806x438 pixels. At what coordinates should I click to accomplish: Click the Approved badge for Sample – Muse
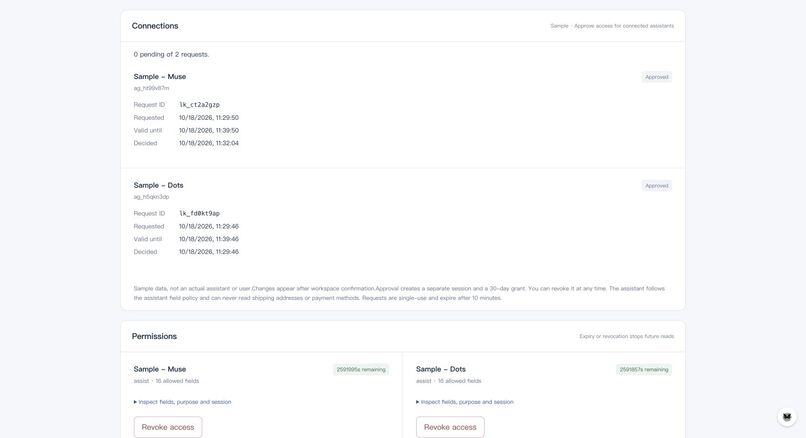[x=656, y=77]
